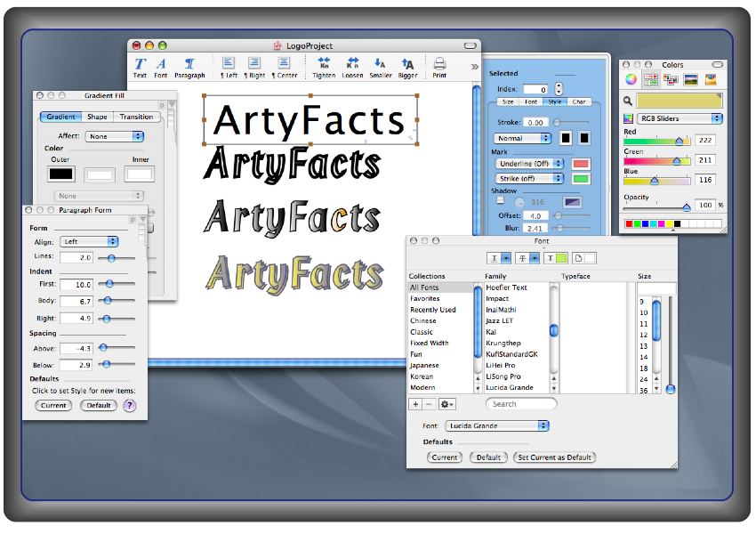Open the Strike (off) dropdown
This screenshot has height=534, width=756.
529,179
